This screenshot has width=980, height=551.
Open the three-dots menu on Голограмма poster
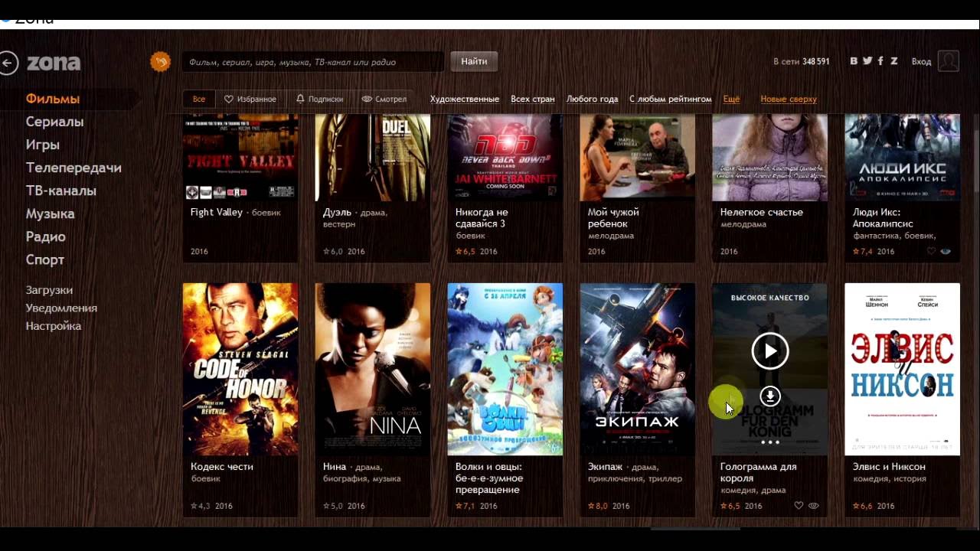[x=770, y=442]
